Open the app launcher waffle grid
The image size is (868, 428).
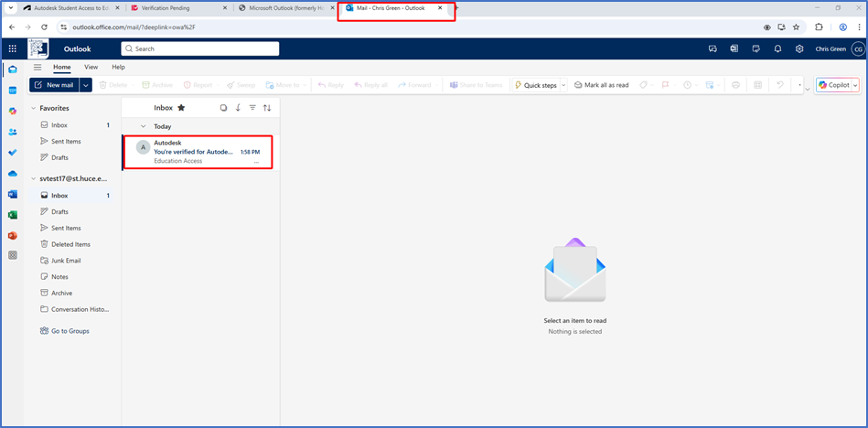13,48
